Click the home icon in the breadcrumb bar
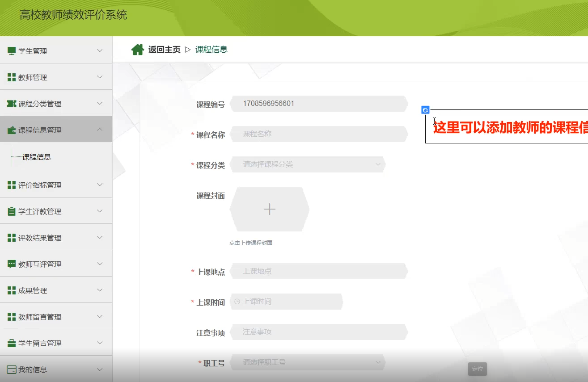The image size is (588, 382). (x=138, y=49)
